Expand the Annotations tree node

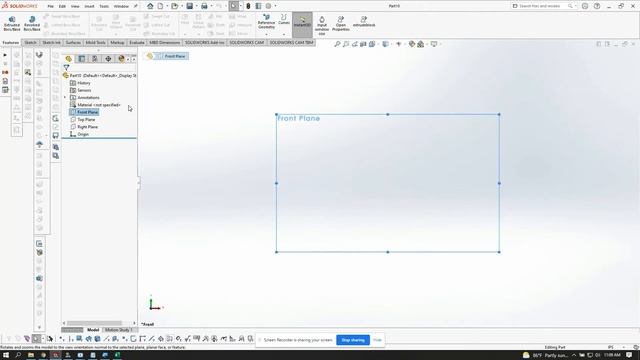click(65, 98)
